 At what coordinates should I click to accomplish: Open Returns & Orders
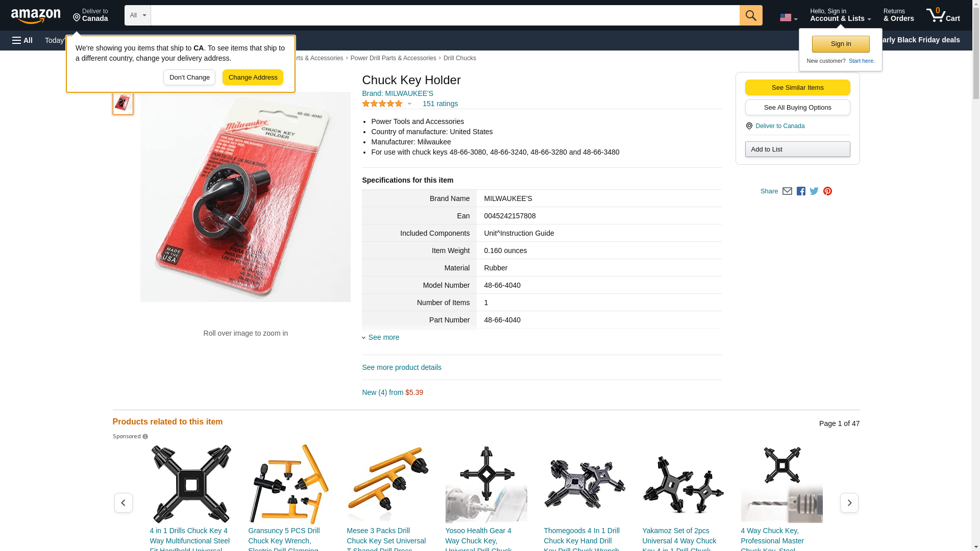pyautogui.click(x=898, y=15)
